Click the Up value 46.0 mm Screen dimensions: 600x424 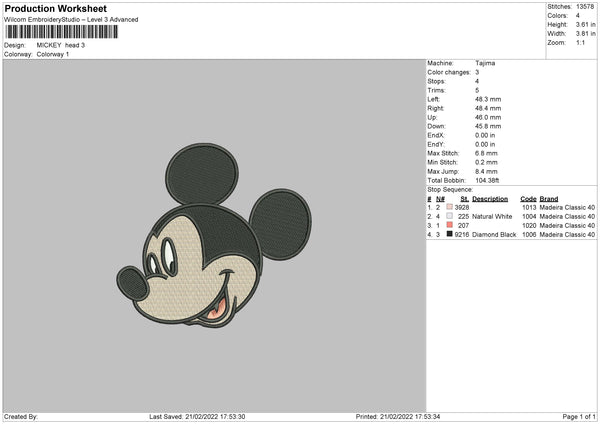coord(488,117)
